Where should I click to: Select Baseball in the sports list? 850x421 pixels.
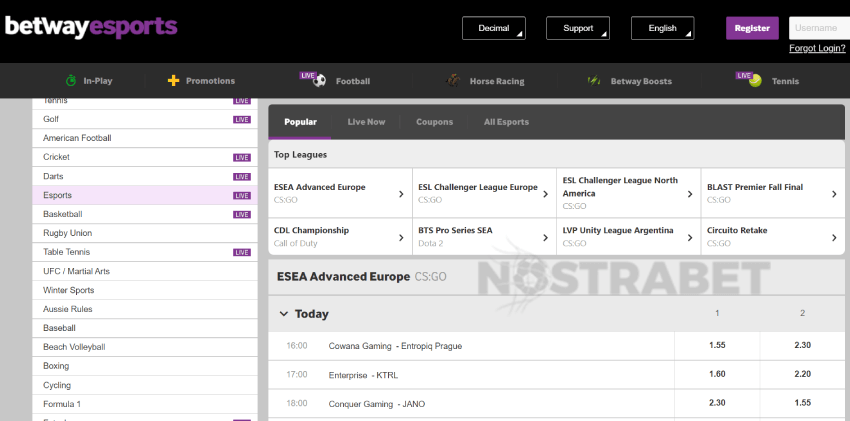pos(145,328)
